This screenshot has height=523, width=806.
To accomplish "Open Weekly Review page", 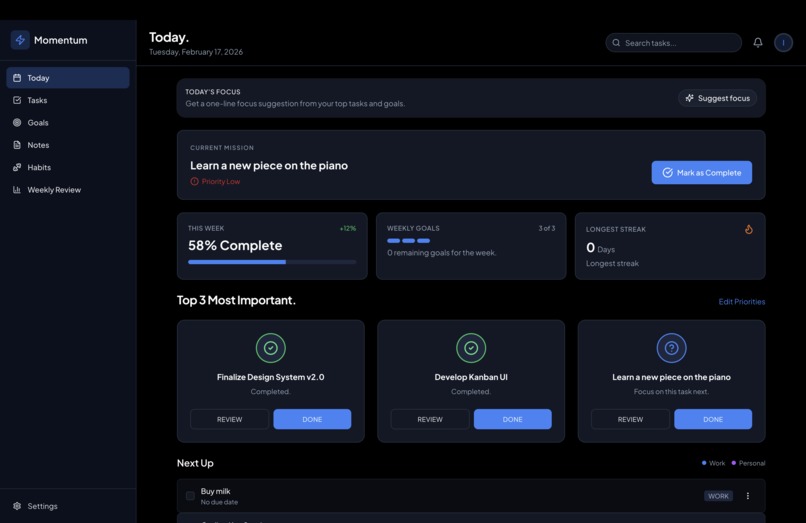I will click(68, 189).
